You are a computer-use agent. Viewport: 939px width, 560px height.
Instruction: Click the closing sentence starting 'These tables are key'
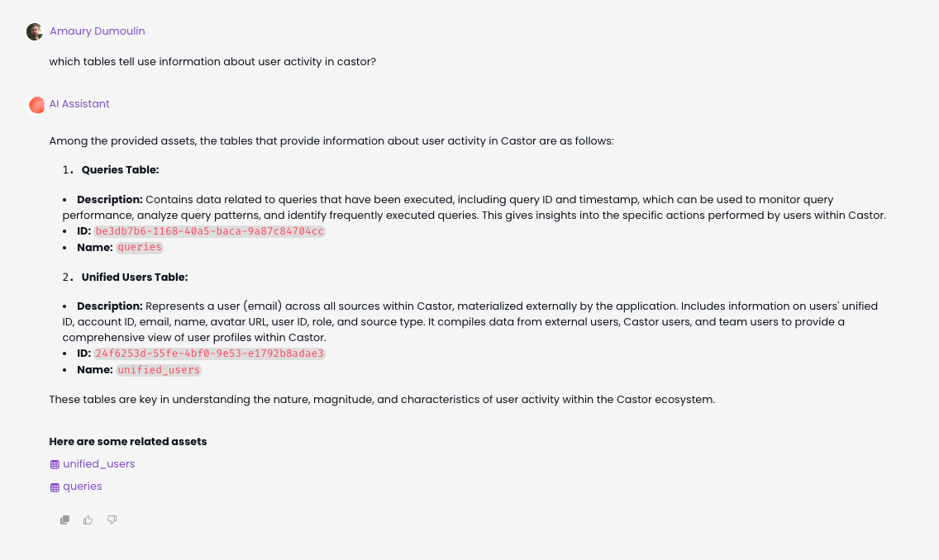click(381, 400)
